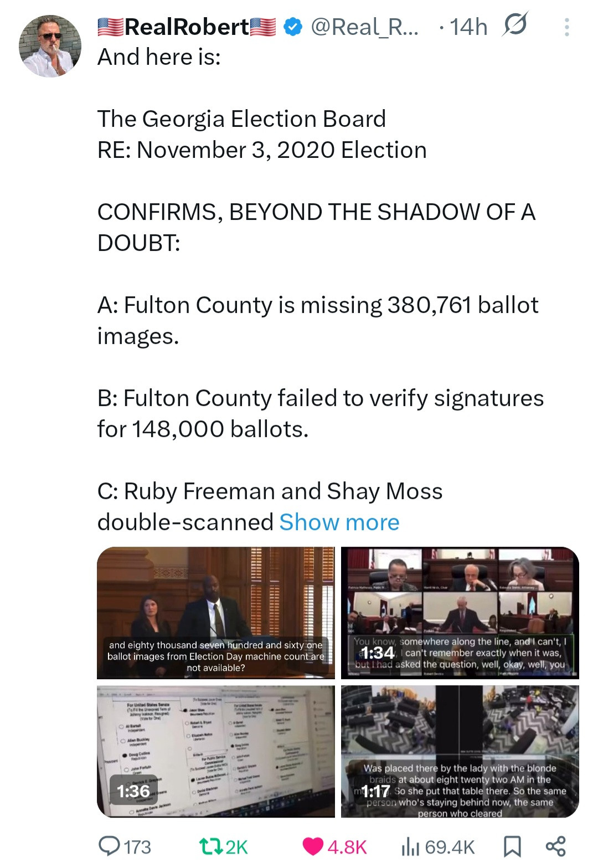This screenshot has height=868, width=598.
Task: Repost this tweet with retweet icon
Action: click(x=209, y=846)
